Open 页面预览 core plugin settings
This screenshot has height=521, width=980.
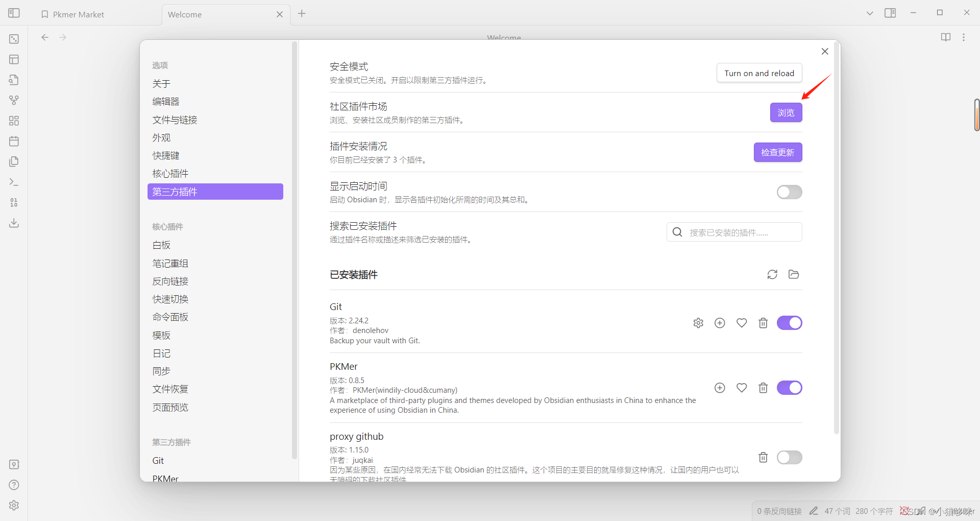click(215, 407)
